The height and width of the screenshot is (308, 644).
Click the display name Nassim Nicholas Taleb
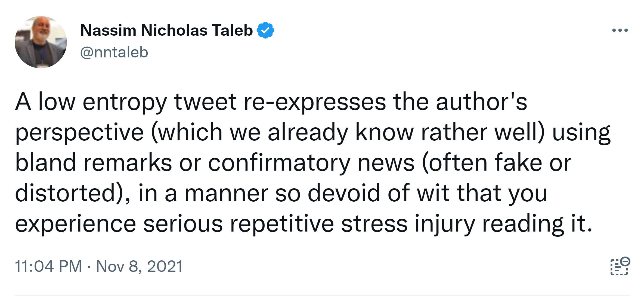pyautogui.click(x=166, y=30)
